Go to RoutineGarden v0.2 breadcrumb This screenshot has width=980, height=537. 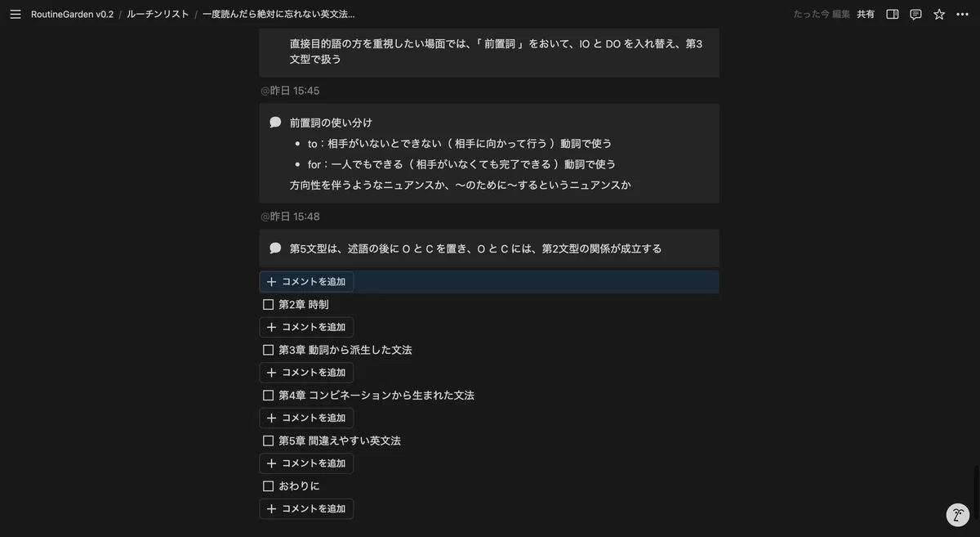click(x=72, y=14)
